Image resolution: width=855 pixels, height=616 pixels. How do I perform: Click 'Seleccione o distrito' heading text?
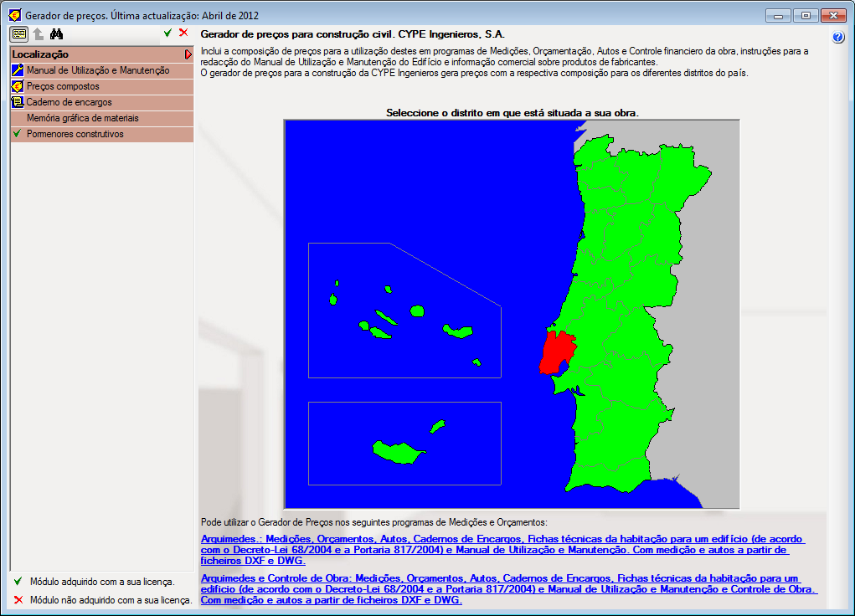pyautogui.click(x=512, y=113)
